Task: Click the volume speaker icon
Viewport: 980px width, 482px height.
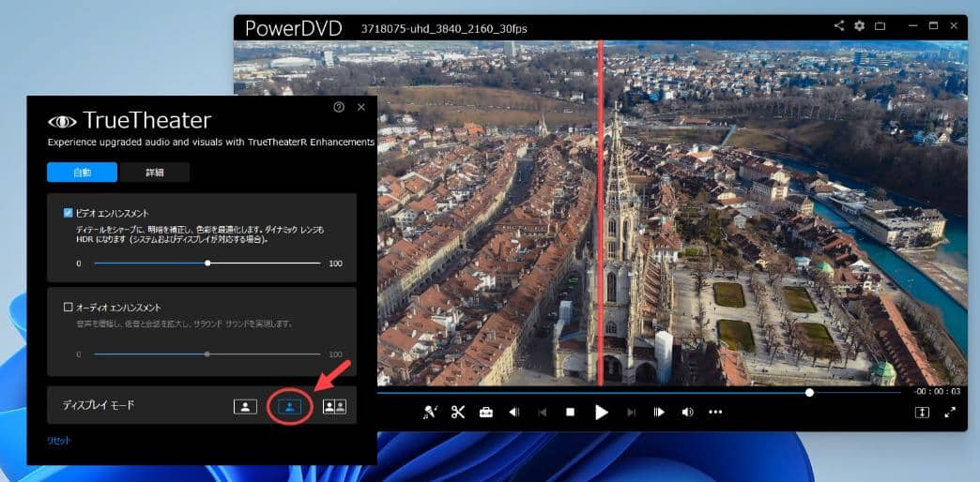Action: (687, 412)
